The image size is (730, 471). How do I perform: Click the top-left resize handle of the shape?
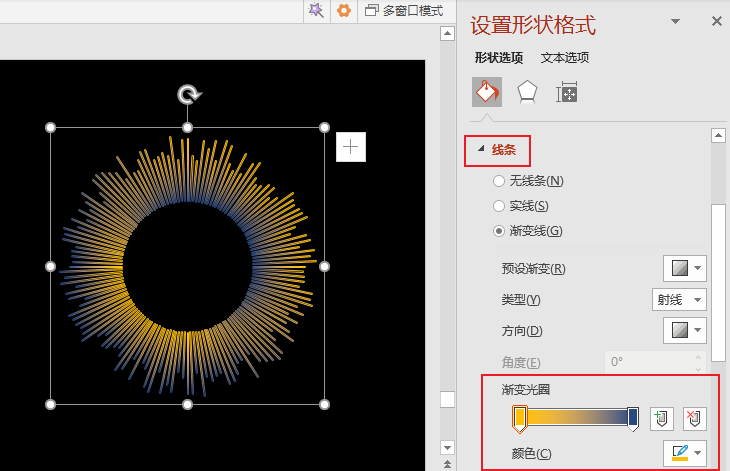pos(50,127)
